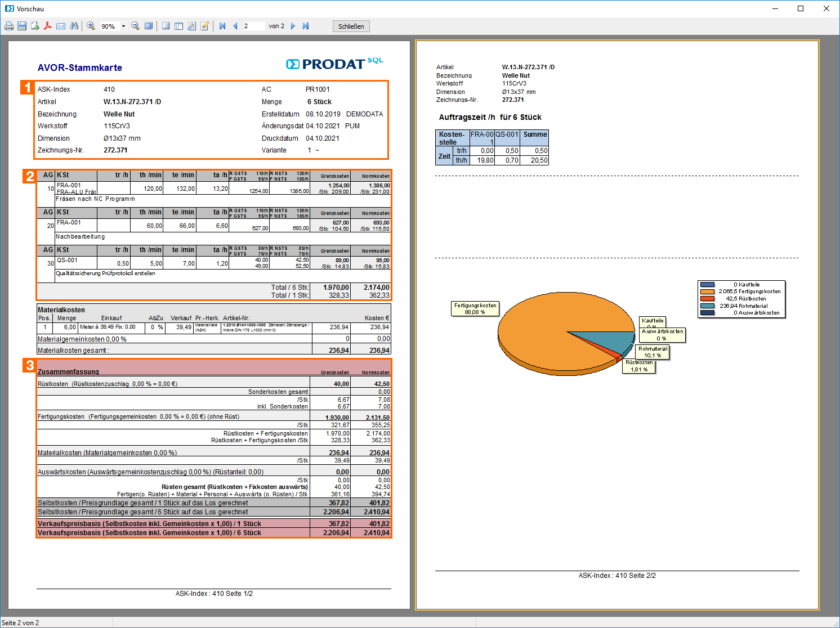Image resolution: width=840 pixels, height=628 pixels.
Task: Maximize the Vorschau window
Action: point(801,8)
